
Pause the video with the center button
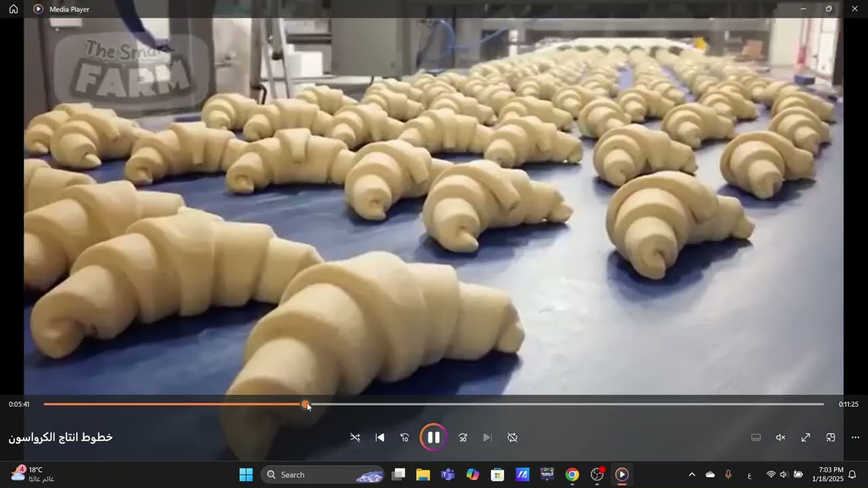tap(433, 437)
